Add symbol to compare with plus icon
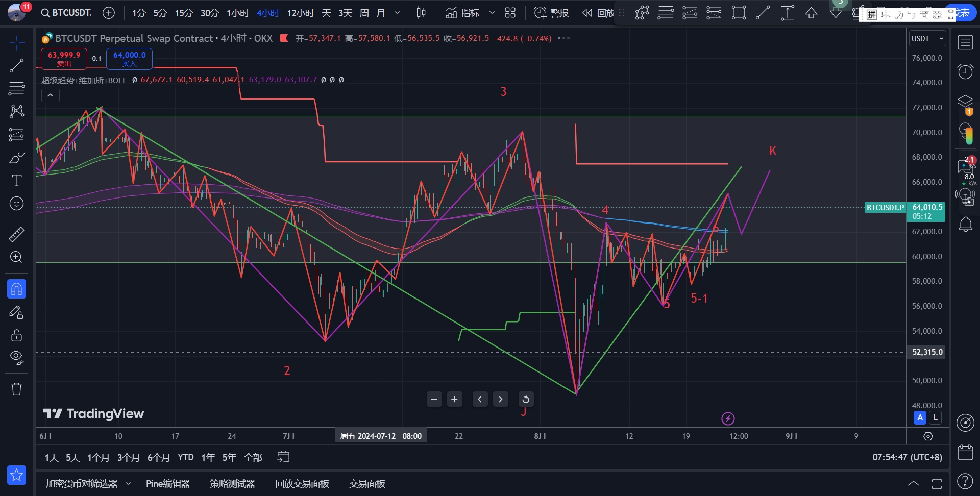Screen dimensions: 980x496 (x=109, y=13)
